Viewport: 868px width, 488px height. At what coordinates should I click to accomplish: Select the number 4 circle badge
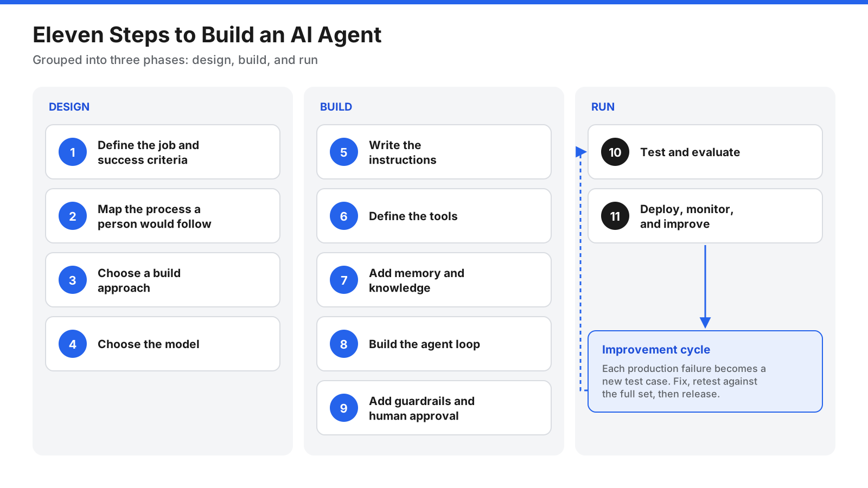click(x=73, y=344)
